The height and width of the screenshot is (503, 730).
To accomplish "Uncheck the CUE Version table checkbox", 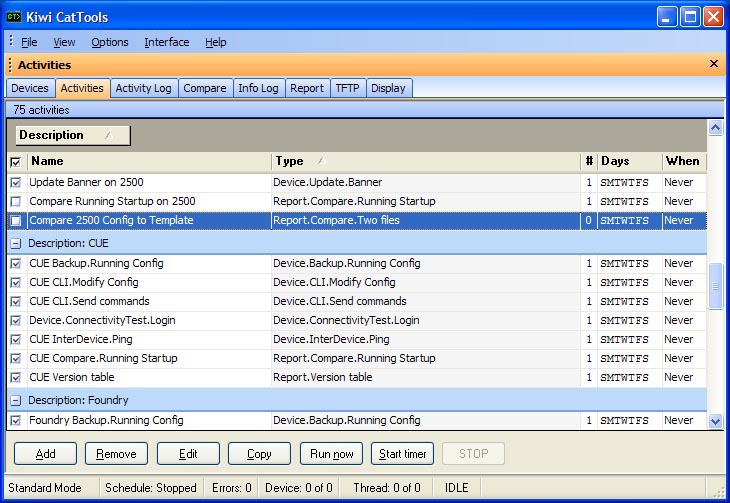I will coord(15,378).
